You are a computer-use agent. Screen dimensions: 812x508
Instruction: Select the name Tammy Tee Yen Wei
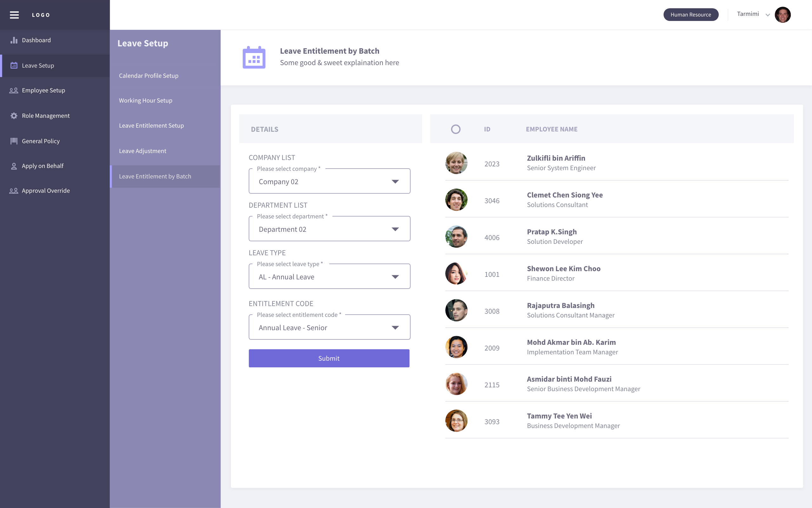point(559,416)
